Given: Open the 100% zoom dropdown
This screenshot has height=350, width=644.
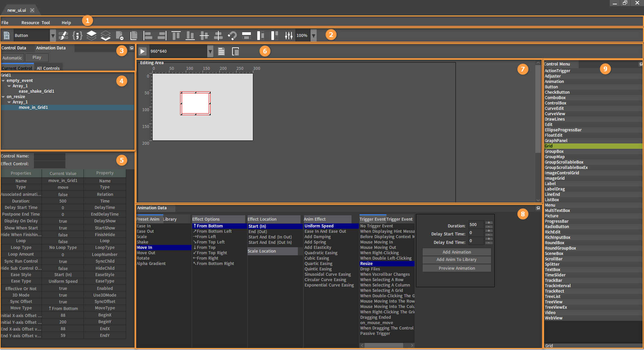Looking at the screenshot, I should click(x=314, y=35).
